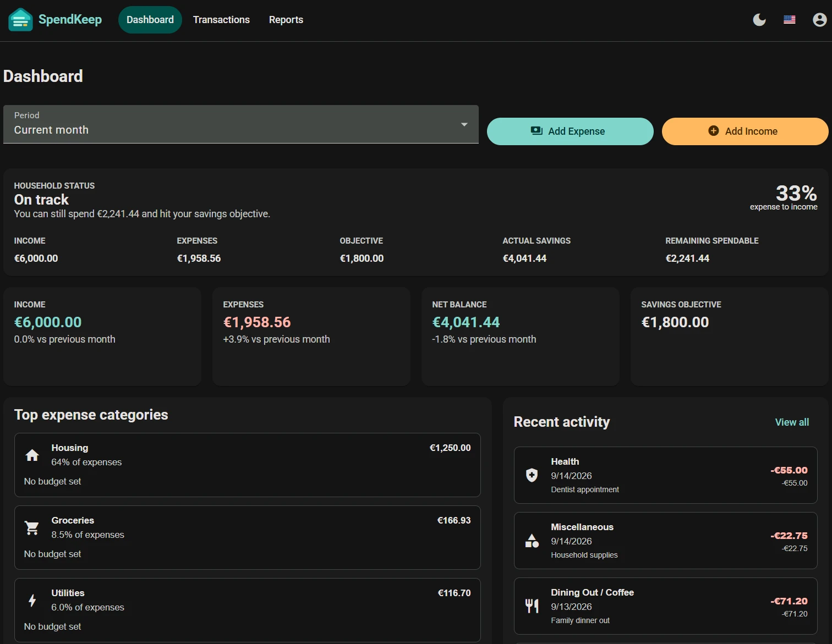Click the Miscellaneous shapes icon
Screen dimensions: 832x644
pyautogui.click(x=532, y=541)
